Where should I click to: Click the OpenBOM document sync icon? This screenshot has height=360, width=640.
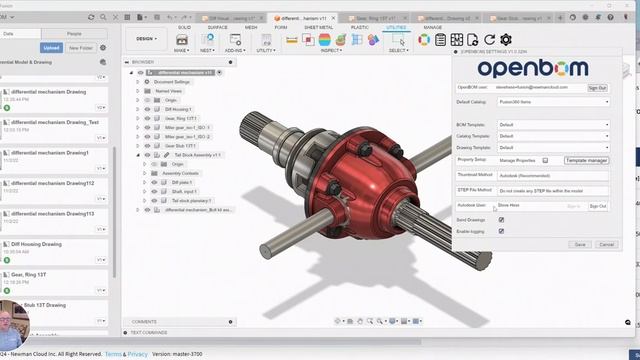tap(473, 40)
